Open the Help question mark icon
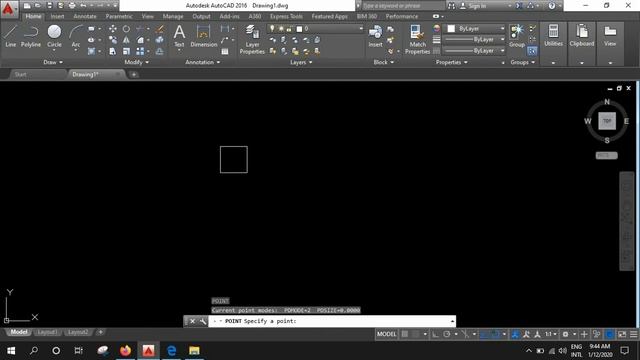 tap(552, 6)
